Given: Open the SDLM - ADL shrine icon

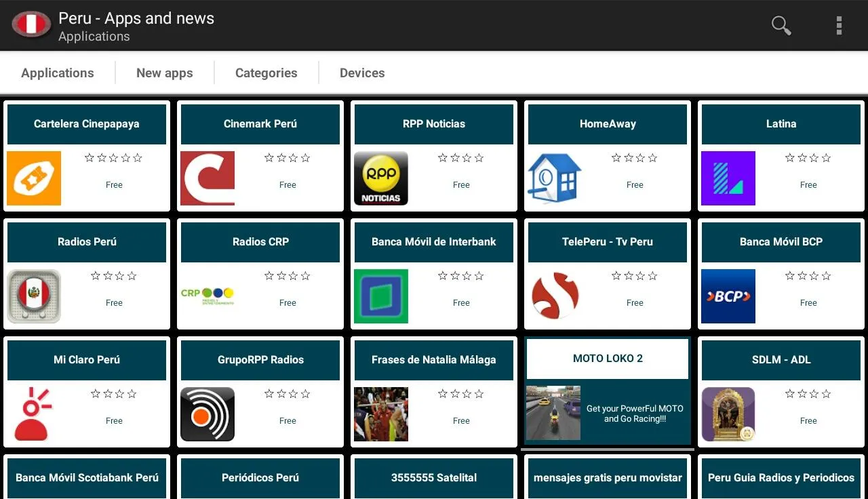Looking at the screenshot, I should pos(728,414).
